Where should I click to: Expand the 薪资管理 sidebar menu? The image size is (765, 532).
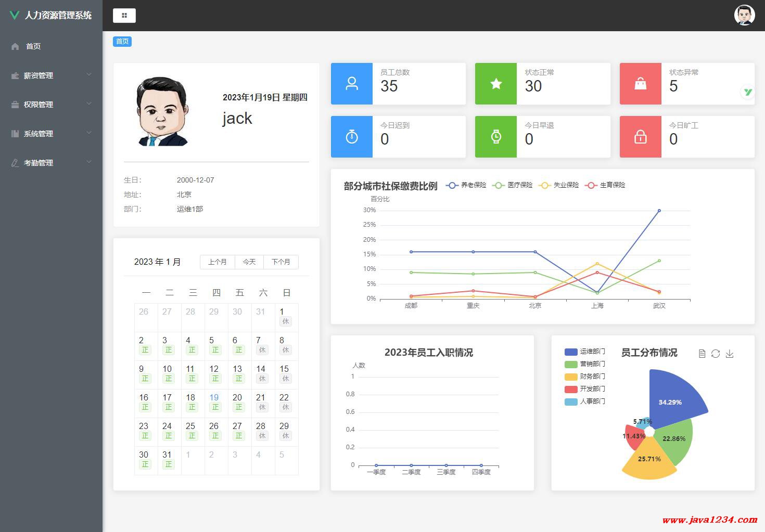[51, 75]
